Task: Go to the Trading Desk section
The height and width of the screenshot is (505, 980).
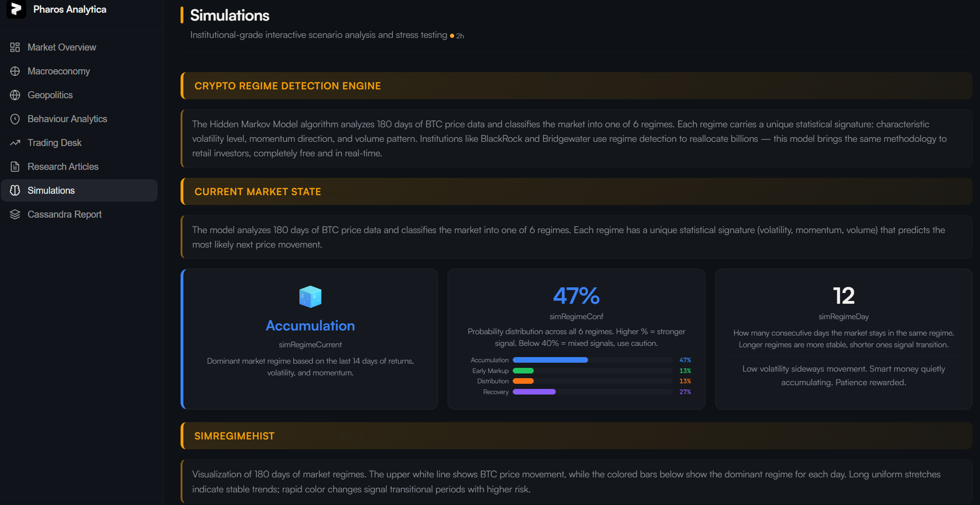Action: [54, 143]
